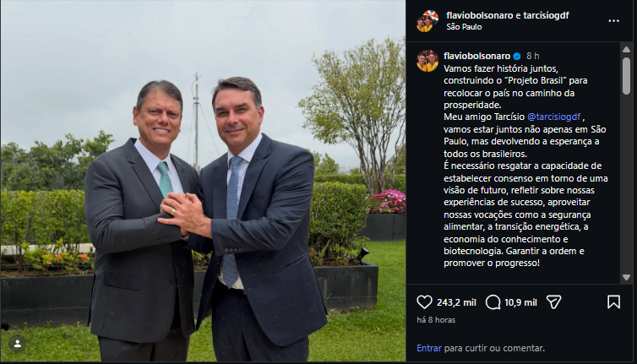Follow the @tarcisiogdf mention in caption
Viewport: 637px width, 364px height.
pyautogui.click(x=553, y=117)
